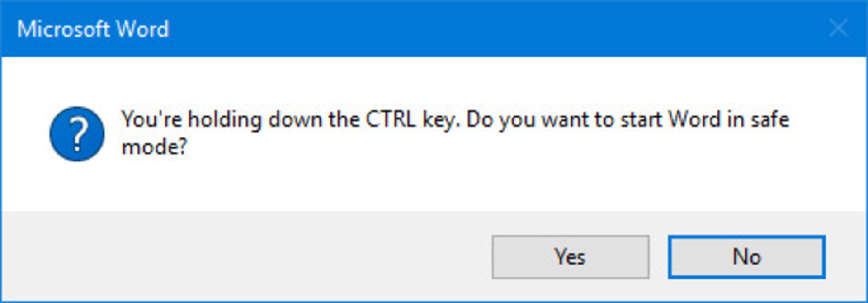This screenshot has height=303, width=868.
Task: Click the word "Microsoft" in the title
Action: [x=62, y=29]
